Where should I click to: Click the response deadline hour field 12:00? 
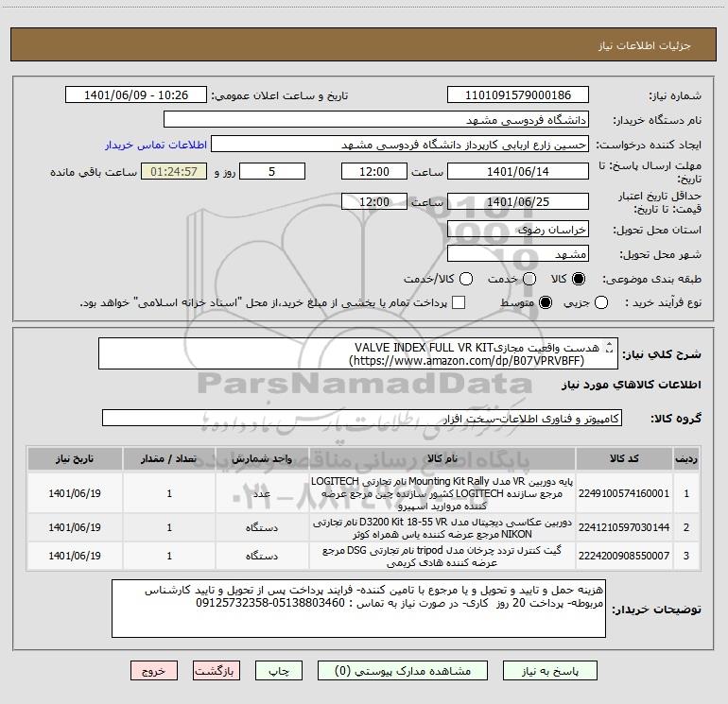(374, 171)
